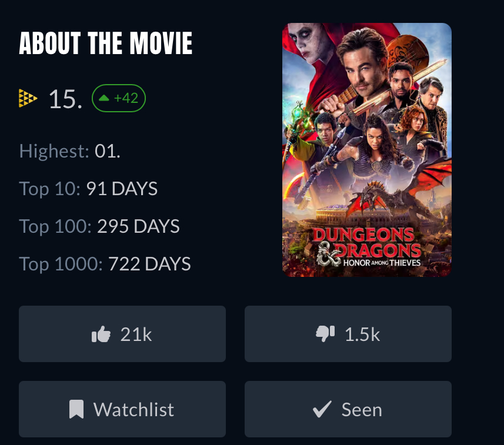Mark the movie as Seen
Image resolution: width=504 pixels, height=445 pixels.
click(x=348, y=409)
